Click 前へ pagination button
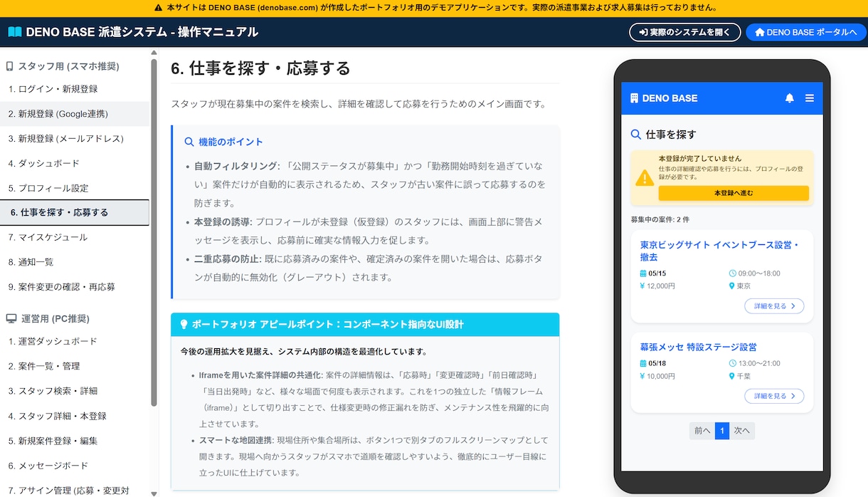 coord(702,431)
